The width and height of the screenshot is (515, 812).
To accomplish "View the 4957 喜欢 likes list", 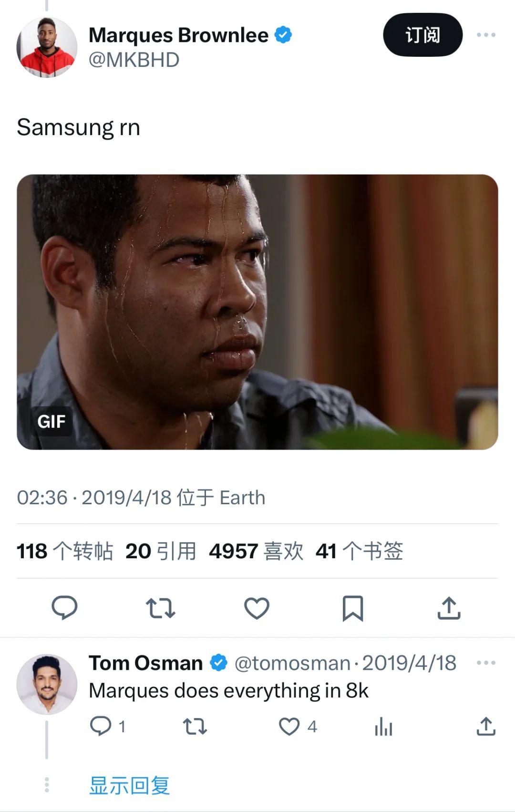I will [256, 551].
